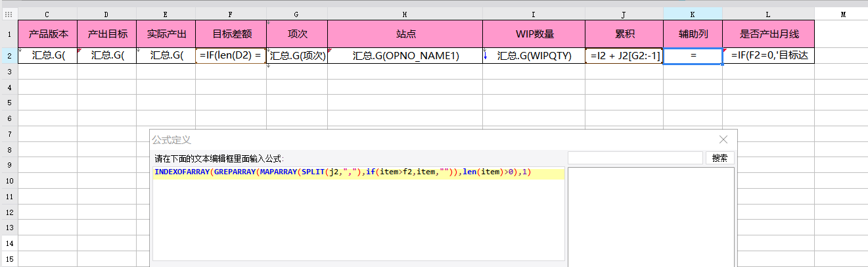
Task: Select row 2 header
Action: point(9,56)
